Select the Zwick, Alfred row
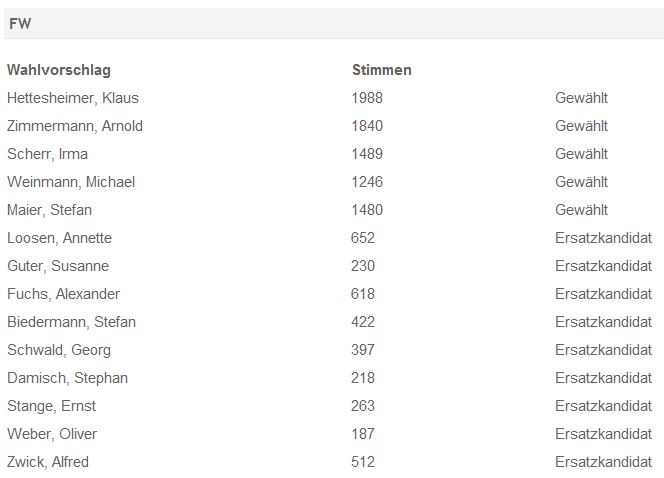664x478 pixels. [x=334, y=461]
